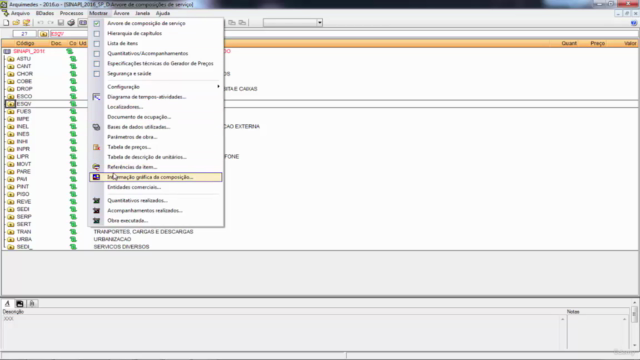Click the bottom panel vertical scrollbar
Image resolution: width=640 pixels, height=360 pixels.
pyautogui.click(x=635, y=324)
